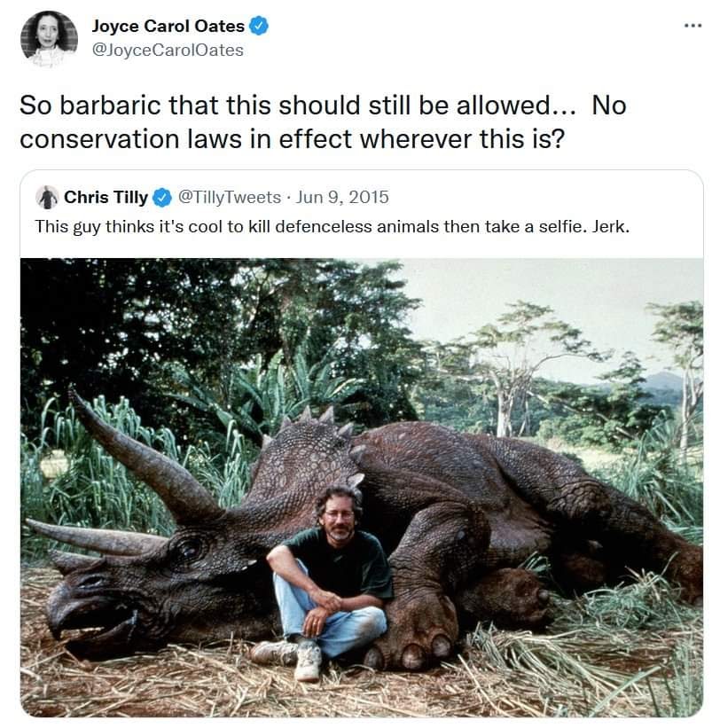Go to Chris Tilly's display name
Screen dimensions: 712x728
pyautogui.click(x=106, y=198)
